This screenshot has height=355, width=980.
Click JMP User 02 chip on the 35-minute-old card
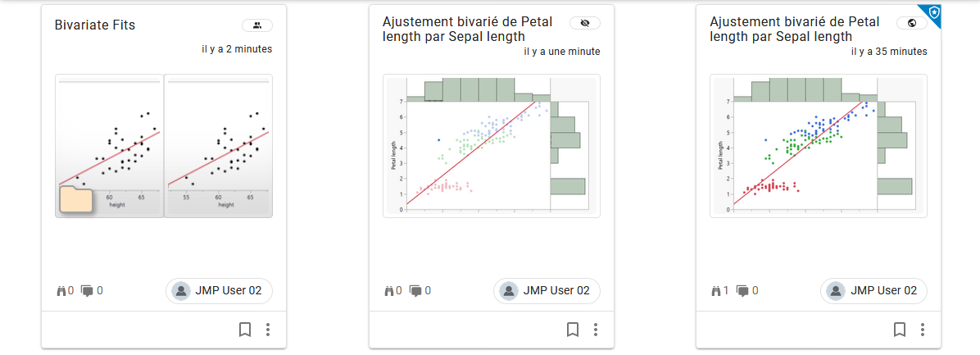pos(875,290)
